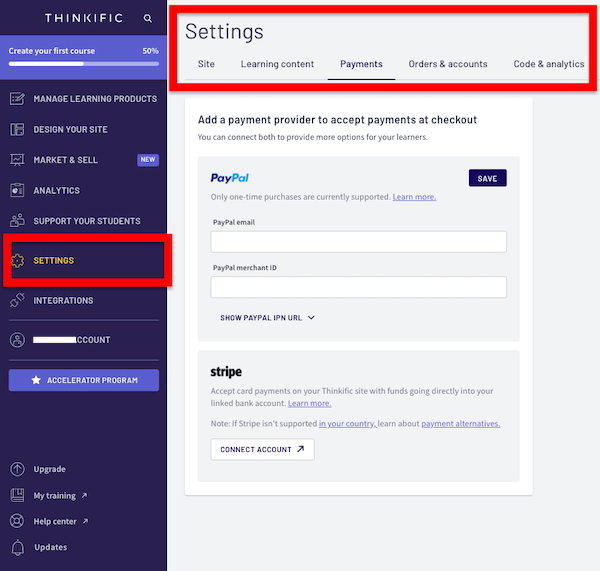Click the search magnifier icon
Image resolution: width=600 pixels, height=571 pixels.
148,18
